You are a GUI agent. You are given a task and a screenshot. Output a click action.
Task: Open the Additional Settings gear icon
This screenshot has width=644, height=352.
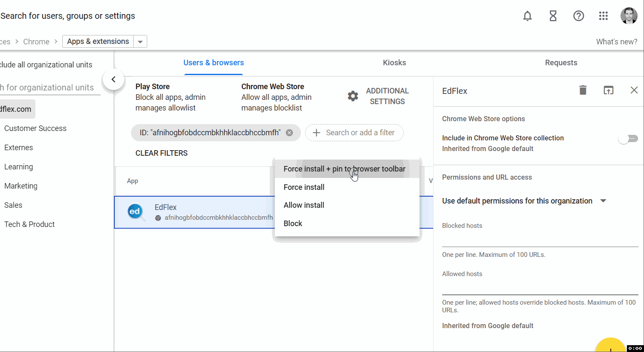(x=353, y=96)
